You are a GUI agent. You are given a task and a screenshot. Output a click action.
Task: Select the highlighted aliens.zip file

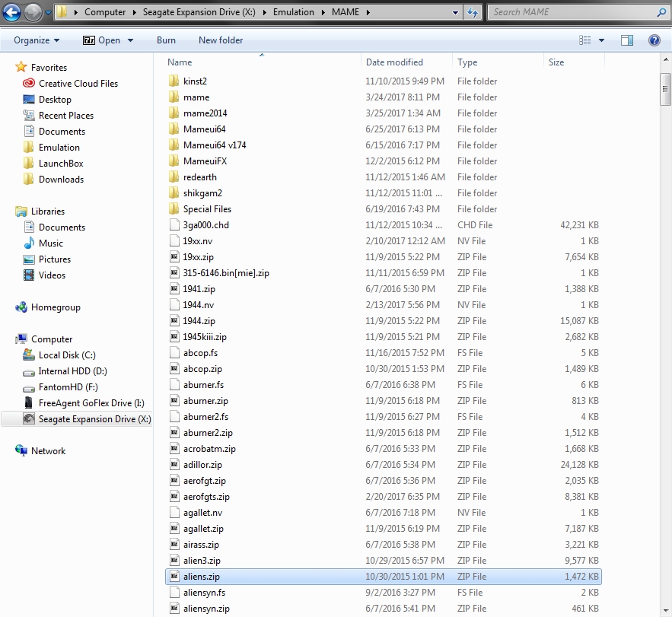pyautogui.click(x=383, y=577)
